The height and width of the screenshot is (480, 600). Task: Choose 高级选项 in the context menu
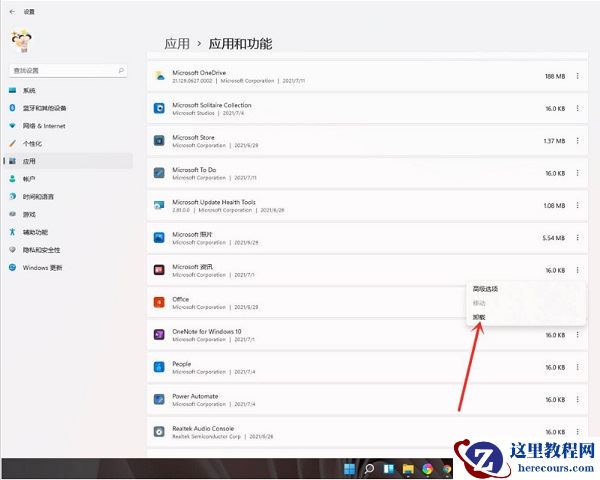tap(485, 289)
